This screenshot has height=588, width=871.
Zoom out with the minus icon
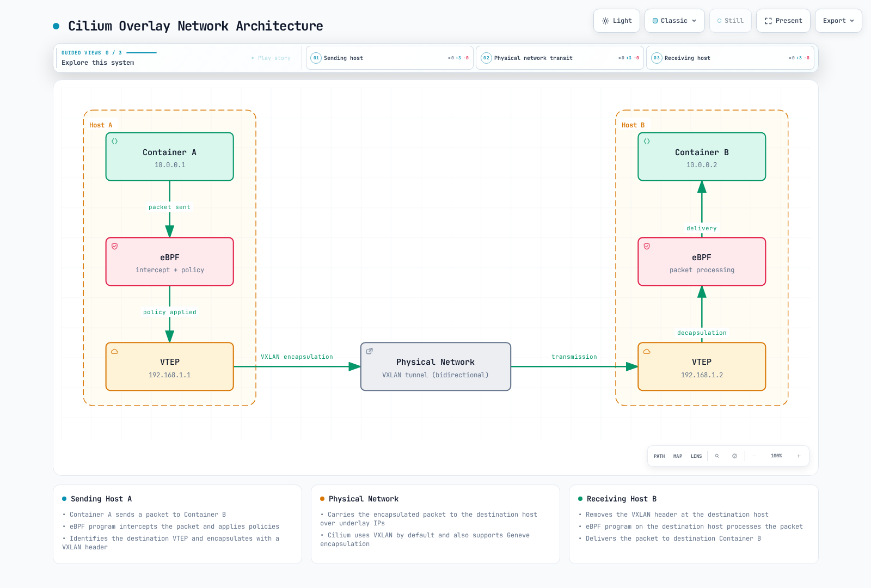pyautogui.click(x=754, y=456)
